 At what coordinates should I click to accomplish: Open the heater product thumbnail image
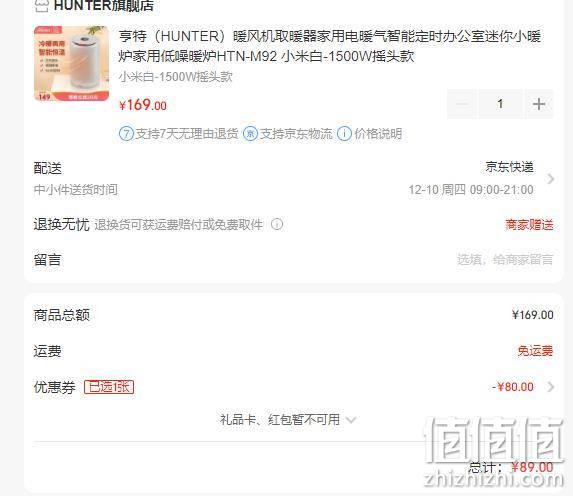coord(71,63)
